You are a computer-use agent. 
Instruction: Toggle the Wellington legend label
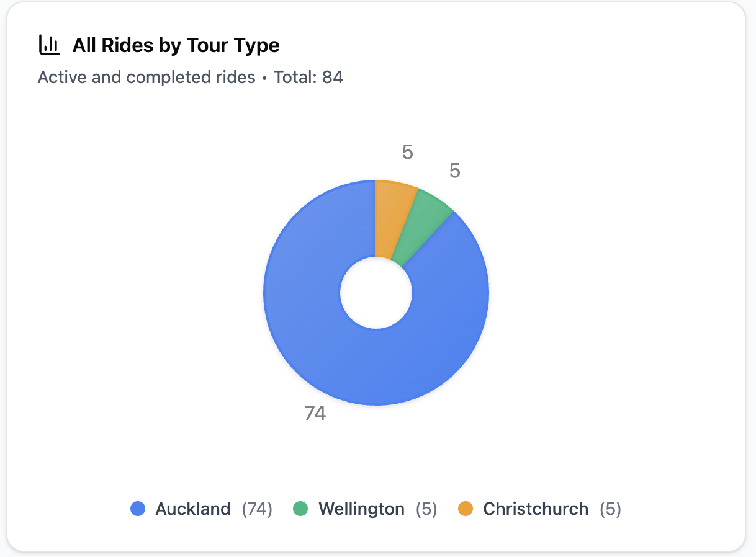361,509
